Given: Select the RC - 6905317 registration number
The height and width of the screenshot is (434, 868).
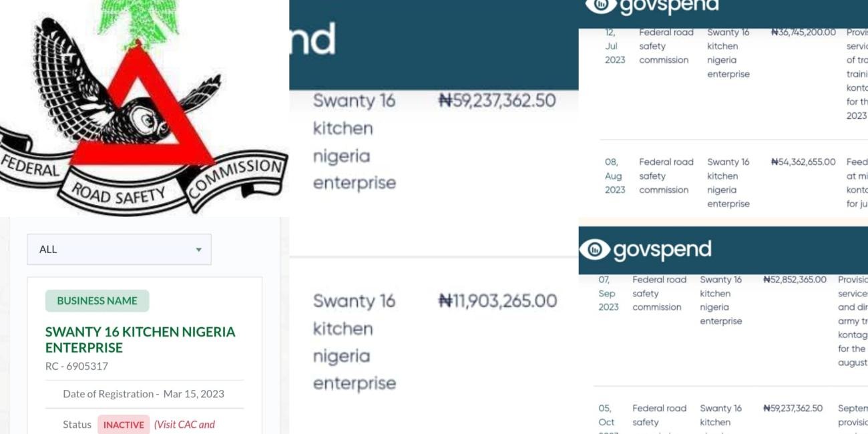Looking at the screenshot, I should point(77,366).
